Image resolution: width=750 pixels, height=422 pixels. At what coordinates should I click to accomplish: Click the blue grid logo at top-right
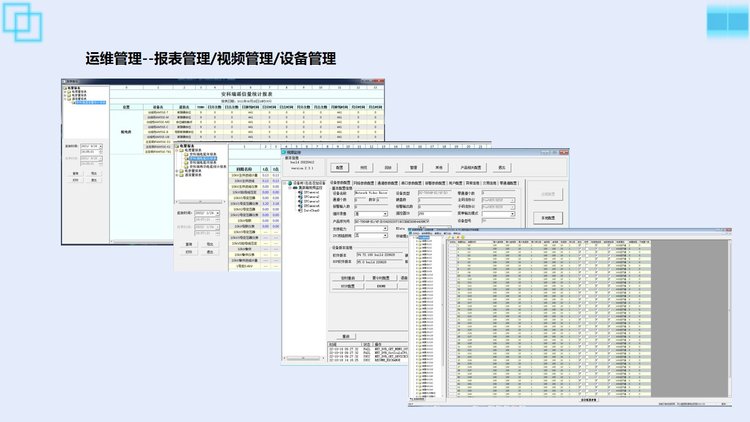point(725,23)
